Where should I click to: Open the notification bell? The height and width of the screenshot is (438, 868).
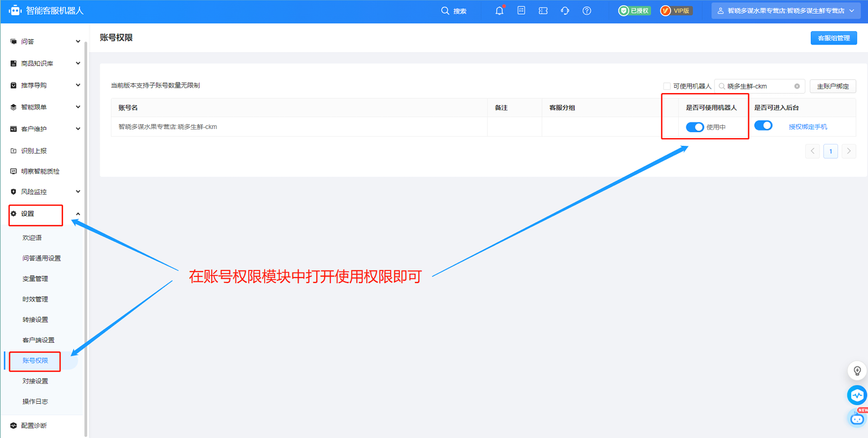click(499, 10)
